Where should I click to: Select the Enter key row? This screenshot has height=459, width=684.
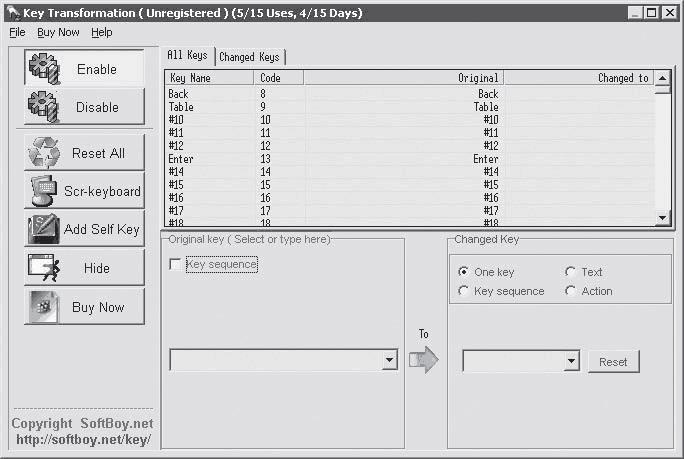click(x=410, y=159)
